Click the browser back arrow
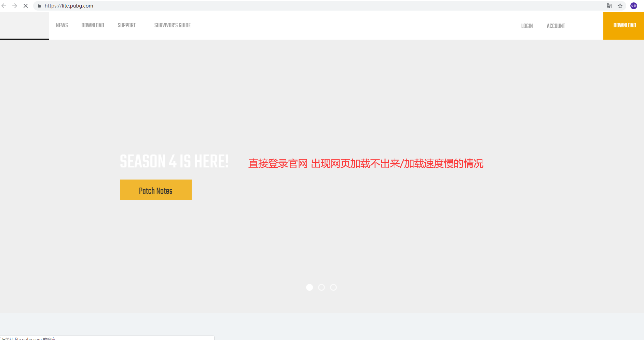The height and width of the screenshot is (340, 644). (x=4, y=6)
